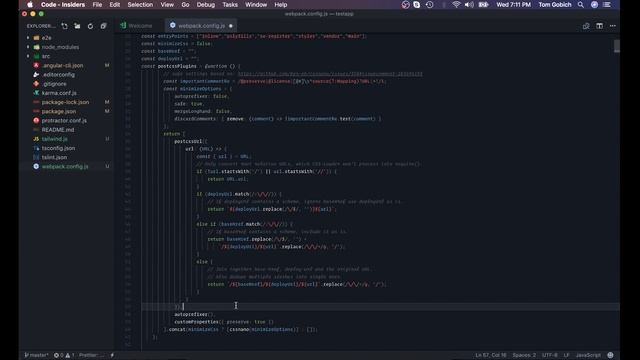Screen dimensions: 640x360
Task: Open the Debug menu
Action: tap(206, 5)
